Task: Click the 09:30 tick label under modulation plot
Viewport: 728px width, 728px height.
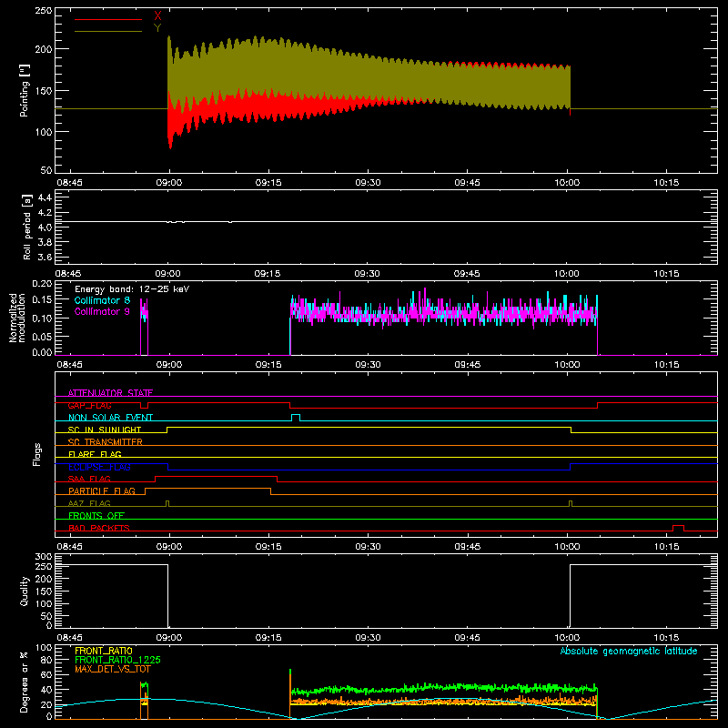Action: (368, 365)
